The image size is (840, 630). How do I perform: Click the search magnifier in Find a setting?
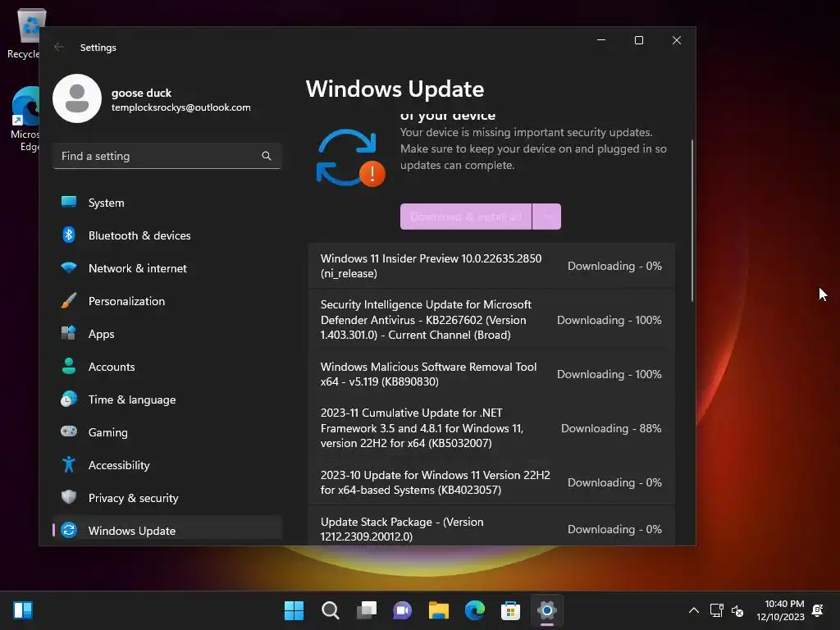coord(267,156)
